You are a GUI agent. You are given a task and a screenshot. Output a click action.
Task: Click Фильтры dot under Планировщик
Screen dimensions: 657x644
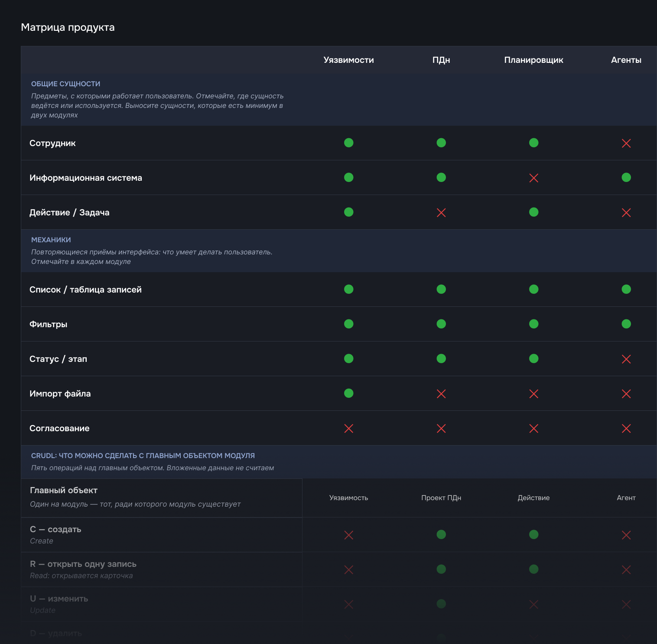point(533,324)
